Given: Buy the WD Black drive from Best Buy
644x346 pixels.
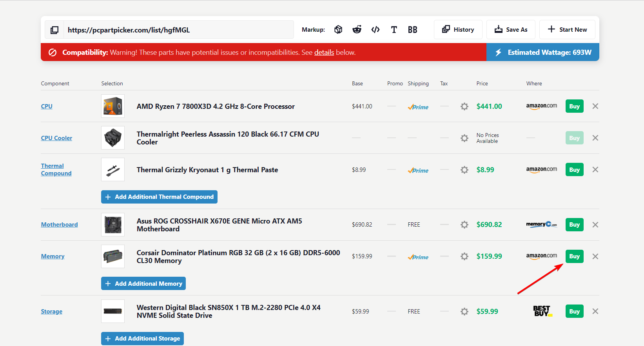Looking at the screenshot, I should click(575, 311).
